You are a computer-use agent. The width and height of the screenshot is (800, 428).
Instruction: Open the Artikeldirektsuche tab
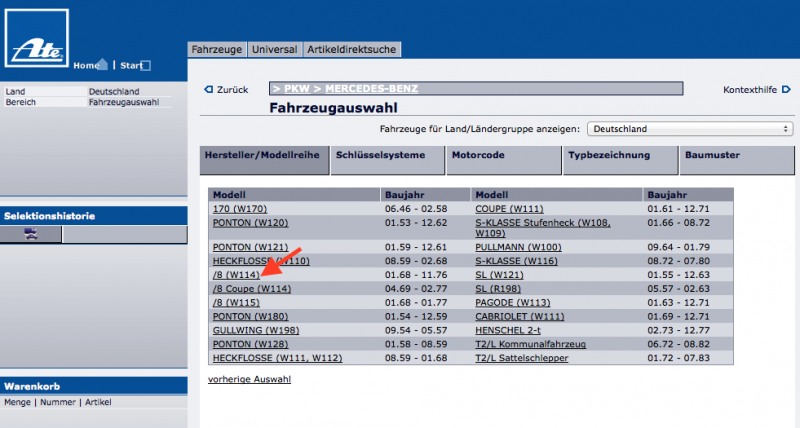tap(352, 49)
